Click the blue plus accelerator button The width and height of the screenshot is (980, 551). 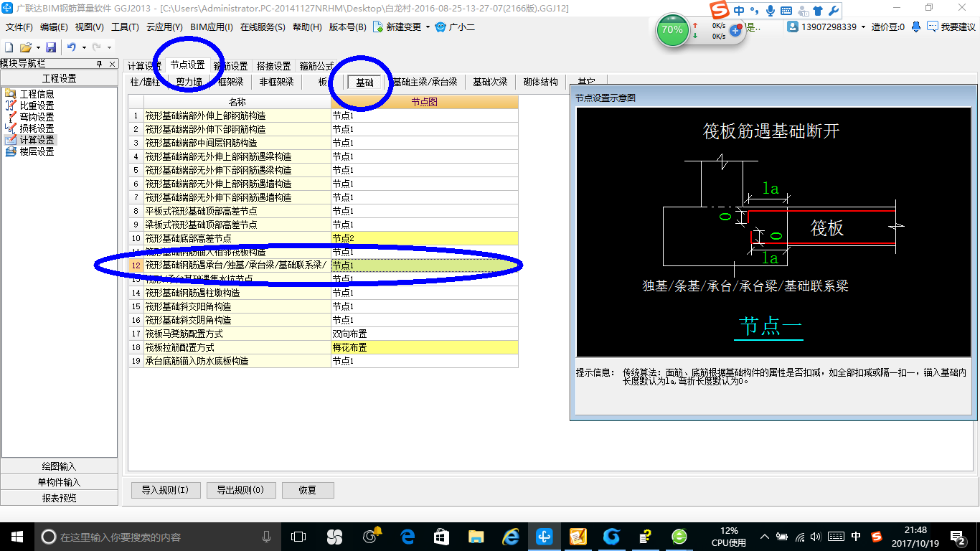tap(735, 32)
